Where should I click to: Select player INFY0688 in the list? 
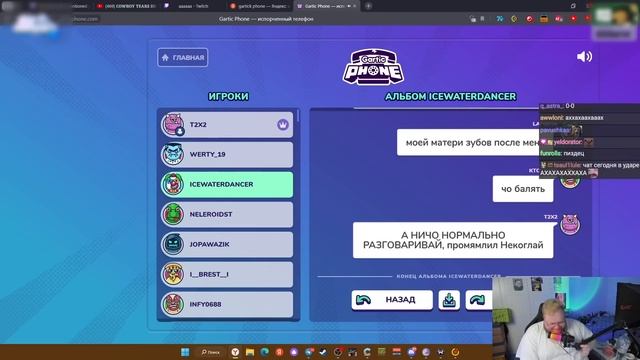(x=227, y=304)
